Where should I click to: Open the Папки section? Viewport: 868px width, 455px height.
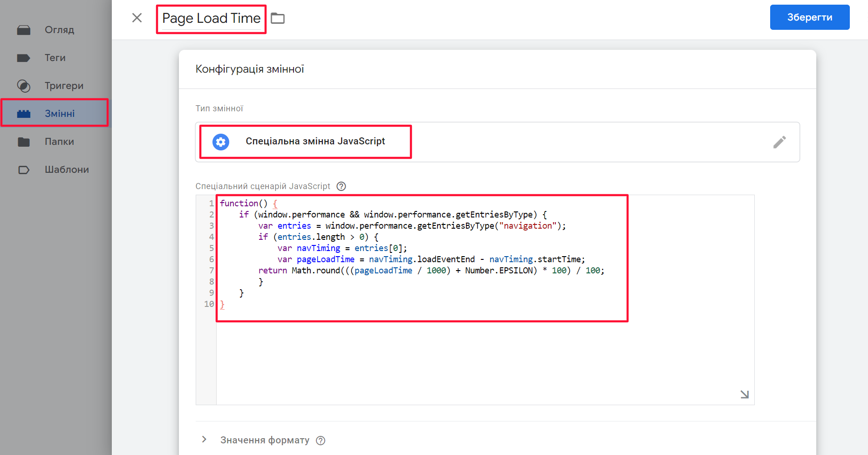click(x=59, y=142)
